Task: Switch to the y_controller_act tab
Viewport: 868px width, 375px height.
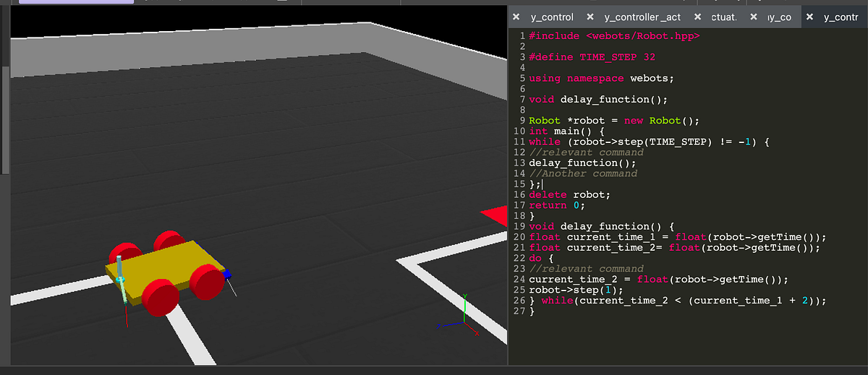Action: 642,17
